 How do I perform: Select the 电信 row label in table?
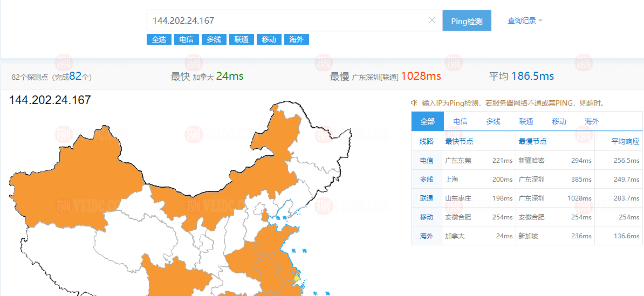pos(426,161)
